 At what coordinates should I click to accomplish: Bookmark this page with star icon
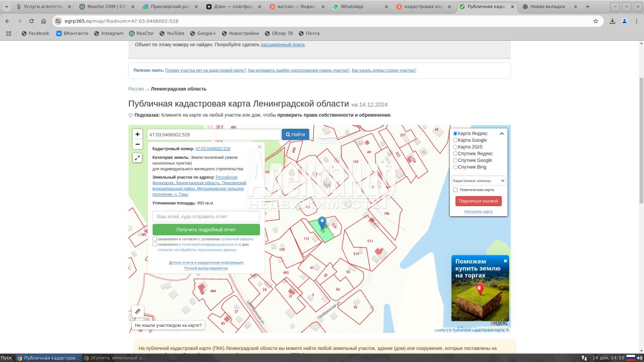pyautogui.click(x=596, y=21)
